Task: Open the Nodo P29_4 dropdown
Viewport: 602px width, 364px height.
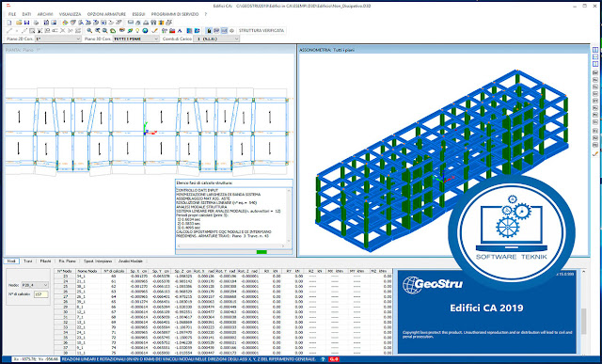Action: pyautogui.click(x=35, y=285)
